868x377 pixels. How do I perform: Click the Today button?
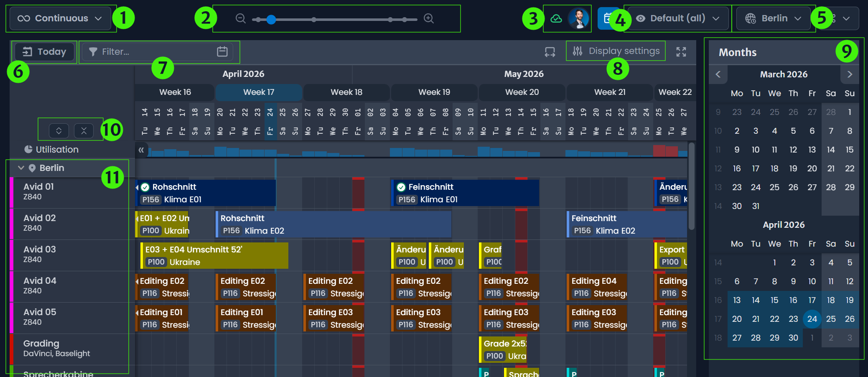point(44,51)
